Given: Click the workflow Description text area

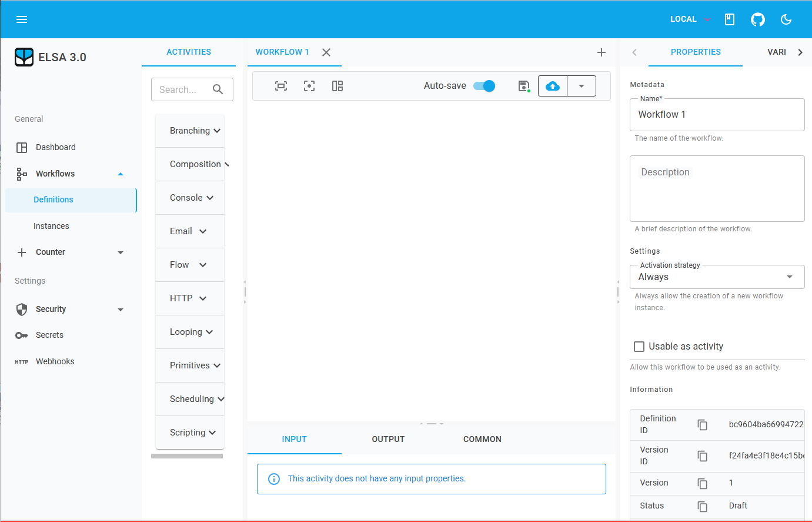Looking at the screenshot, I should coord(717,188).
